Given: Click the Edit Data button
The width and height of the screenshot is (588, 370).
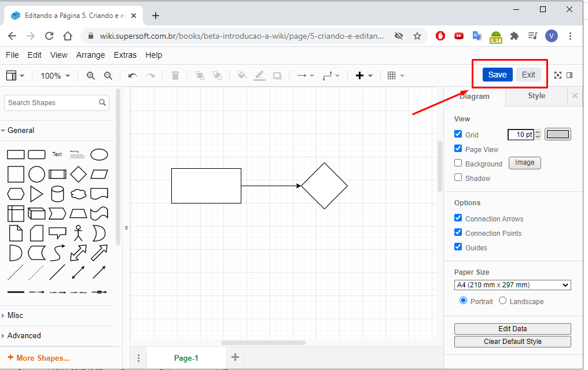Looking at the screenshot, I should point(512,328).
